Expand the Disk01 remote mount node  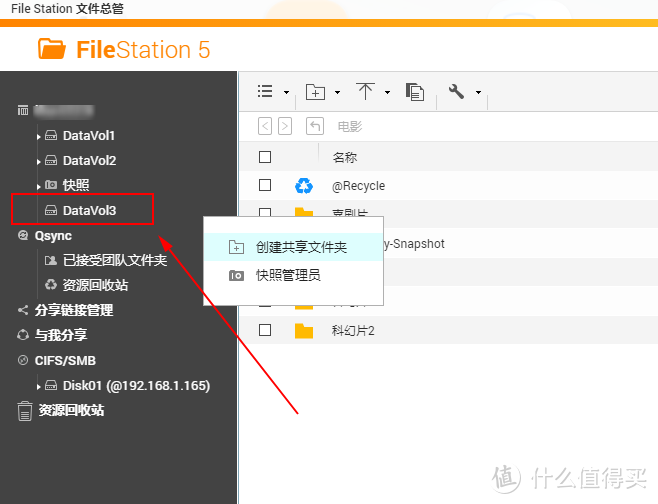(39, 386)
